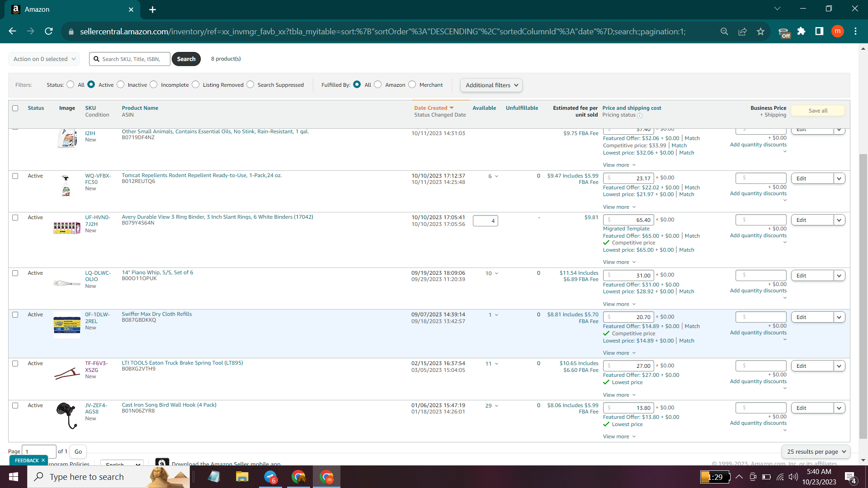Click the pricing status info icon
Viewport: 868px width, 488px height.
(640, 116)
